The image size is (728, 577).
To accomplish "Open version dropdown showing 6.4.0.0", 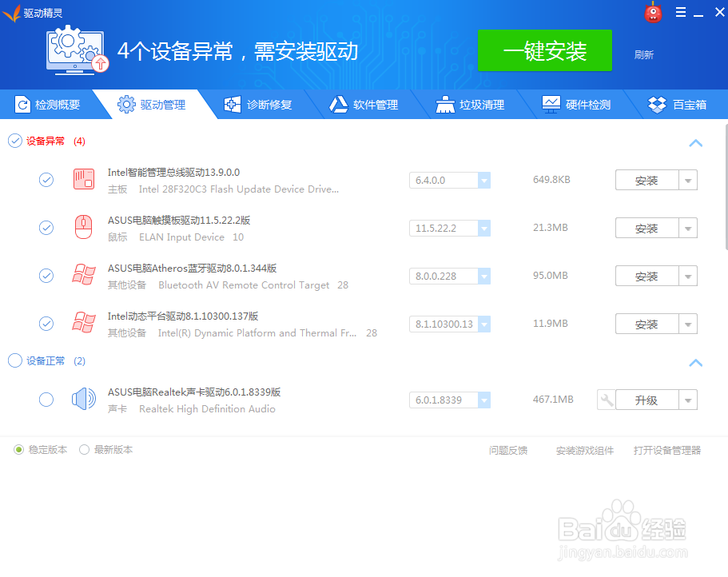I will tap(484, 180).
